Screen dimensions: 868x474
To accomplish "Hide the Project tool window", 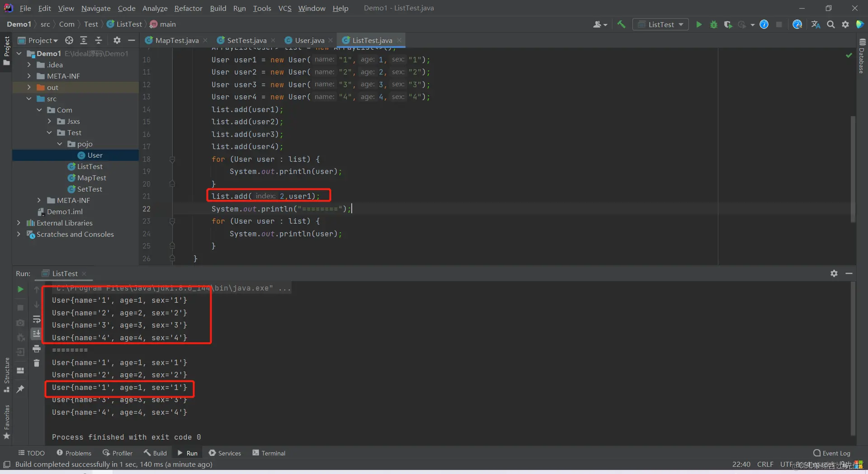I will (132, 40).
